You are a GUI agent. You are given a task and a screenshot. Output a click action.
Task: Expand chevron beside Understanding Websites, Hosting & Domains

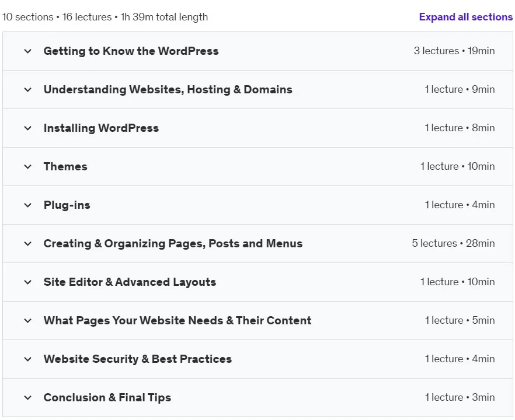[28, 90]
